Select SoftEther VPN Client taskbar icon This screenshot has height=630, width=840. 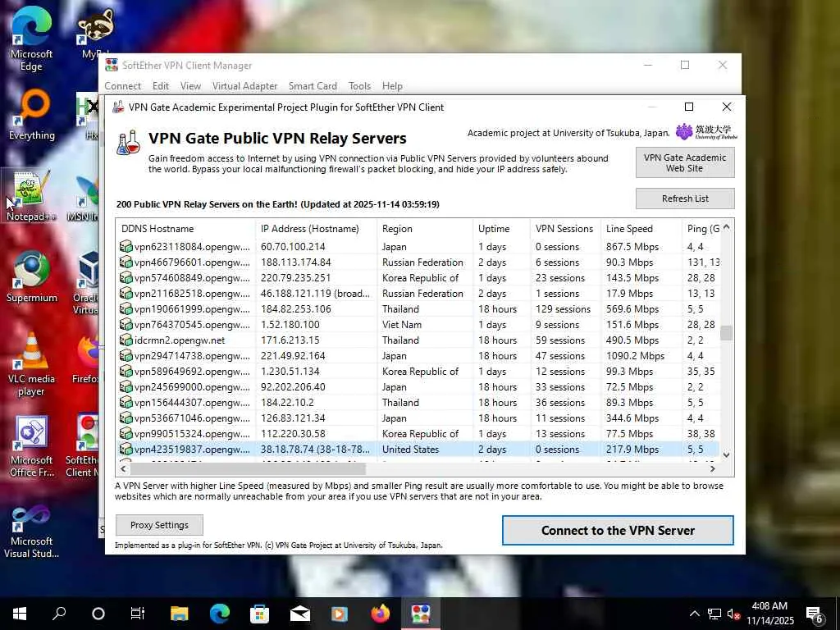click(x=421, y=614)
